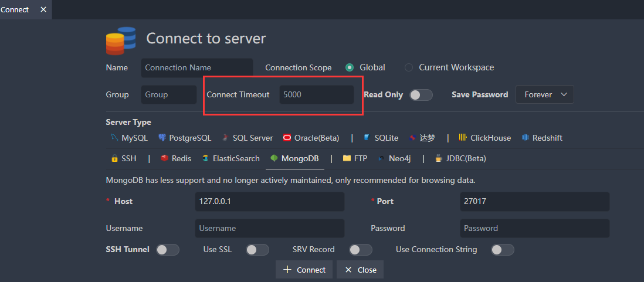Click the MongoDB green leaf icon
Screen dimensions: 644x282
[x=274, y=158]
